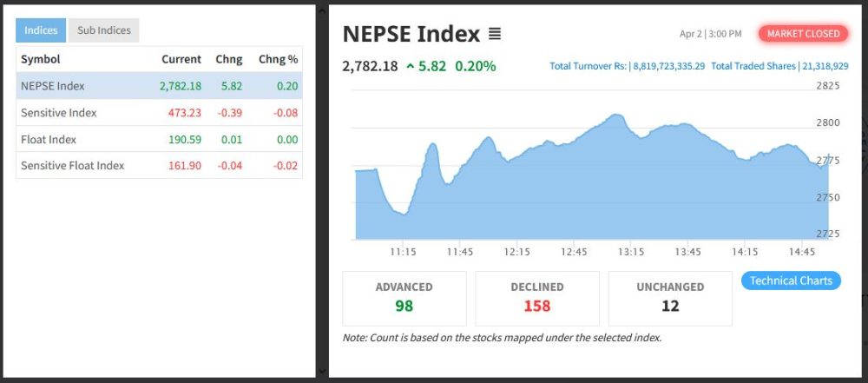Image resolution: width=868 pixels, height=383 pixels.
Task: Select the Indices tab
Action: click(x=41, y=30)
